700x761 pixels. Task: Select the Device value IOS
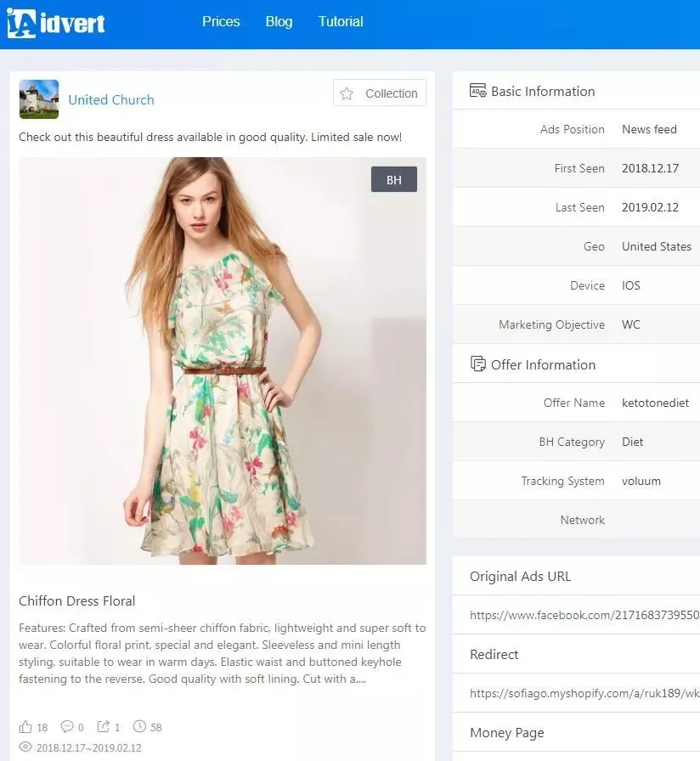tap(631, 285)
